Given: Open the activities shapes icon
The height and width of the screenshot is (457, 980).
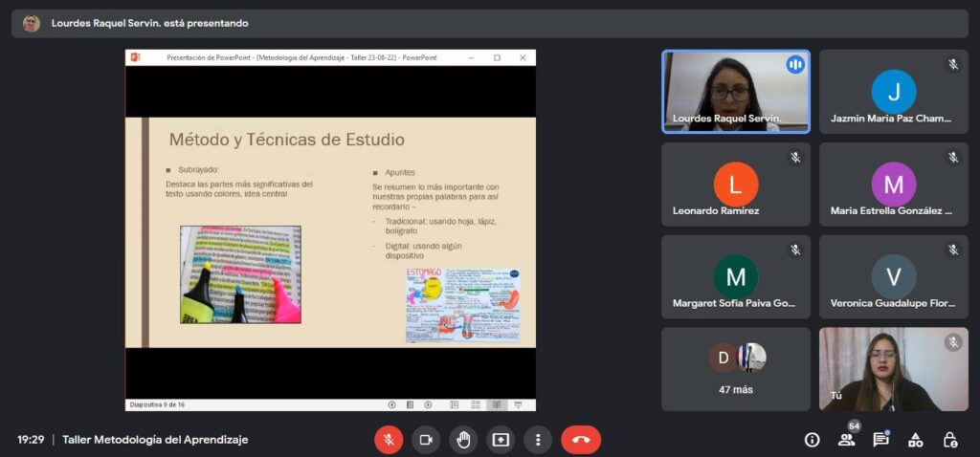Looking at the screenshot, I should click(x=915, y=440).
